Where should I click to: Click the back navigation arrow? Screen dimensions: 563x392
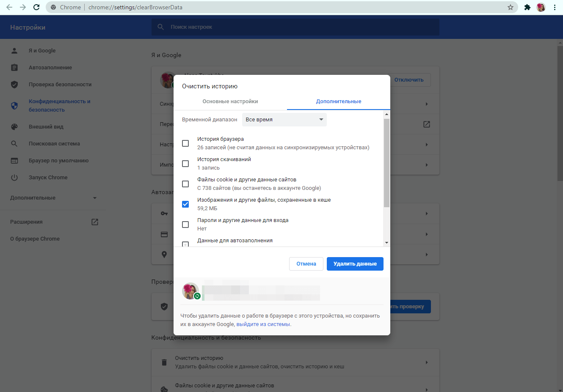[x=9, y=7]
